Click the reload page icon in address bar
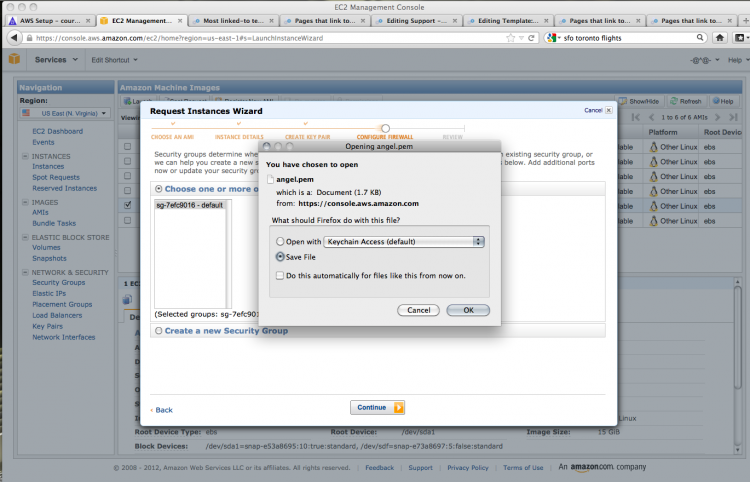Screen dimensions: 750x482 point(531,38)
